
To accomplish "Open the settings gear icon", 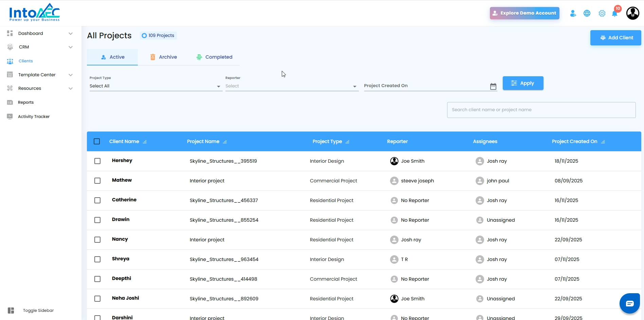I will point(602,14).
